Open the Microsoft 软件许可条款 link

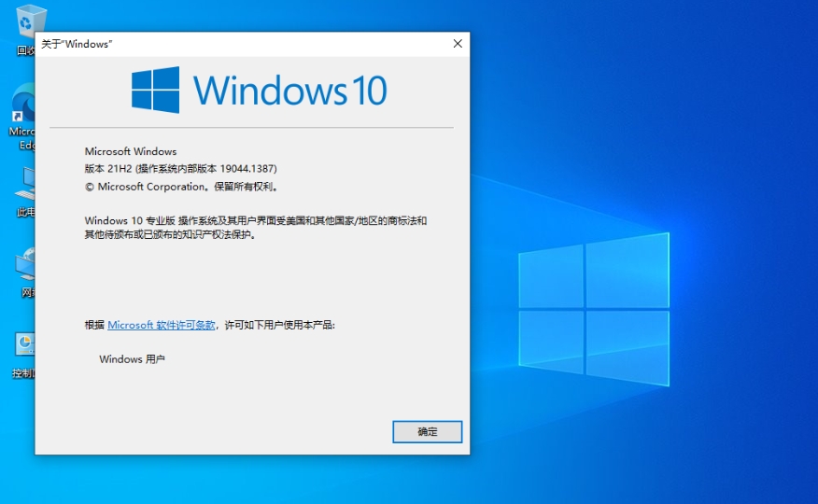tap(162, 325)
